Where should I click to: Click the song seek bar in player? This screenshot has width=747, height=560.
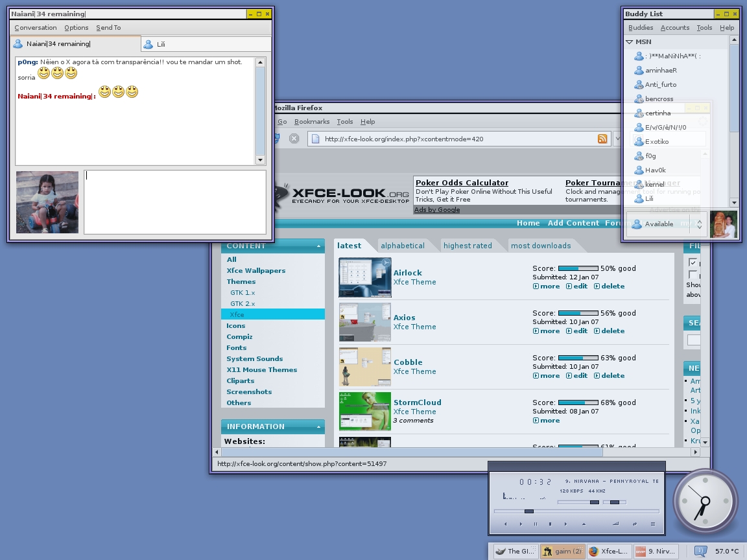tap(576, 511)
